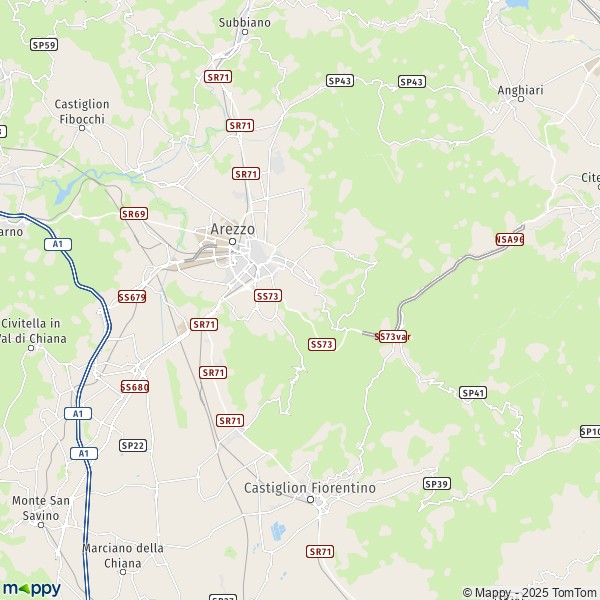The height and width of the screenshot is (600, 600).
Task: Click the SP59 road shield
Action: click(44, 45)
